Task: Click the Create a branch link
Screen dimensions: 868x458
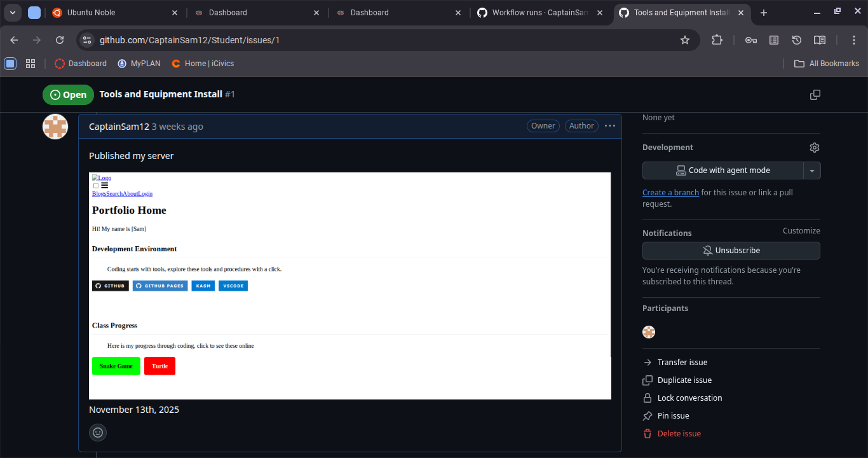Action: (x=670, y=193)
